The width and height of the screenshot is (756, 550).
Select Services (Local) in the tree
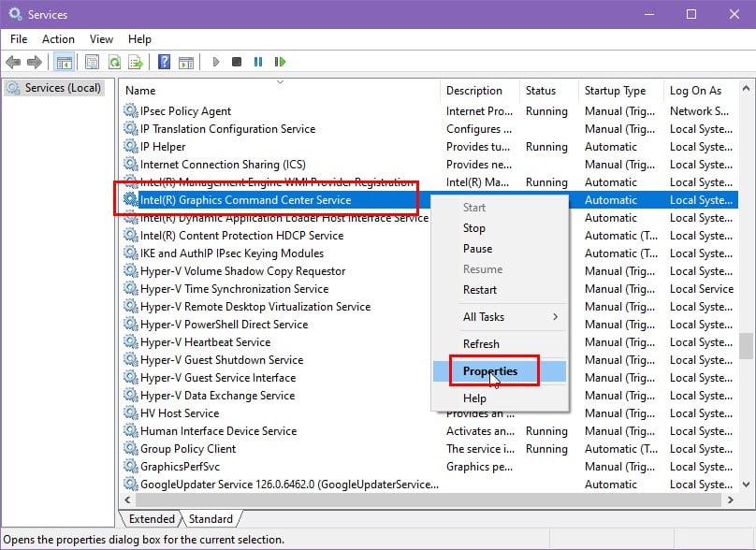tap(56, 88)
